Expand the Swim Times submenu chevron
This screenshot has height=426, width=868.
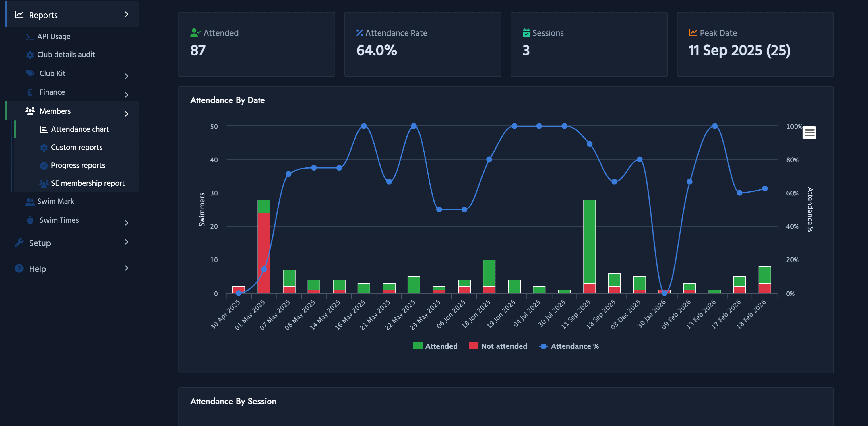click(126, 223)
